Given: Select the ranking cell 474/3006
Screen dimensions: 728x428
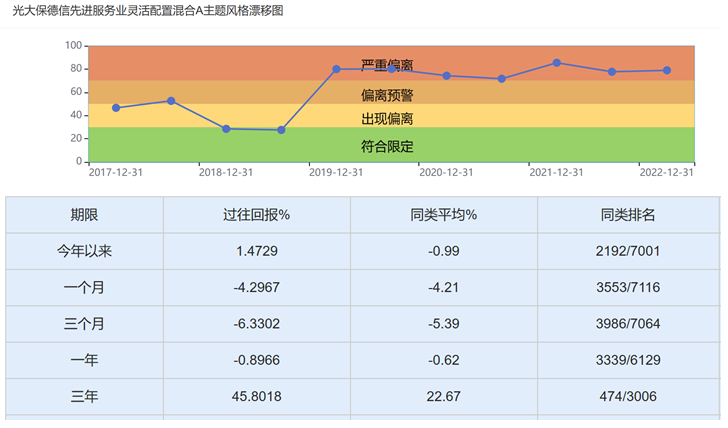Looking at the screenshot, I should pos(628,397).
